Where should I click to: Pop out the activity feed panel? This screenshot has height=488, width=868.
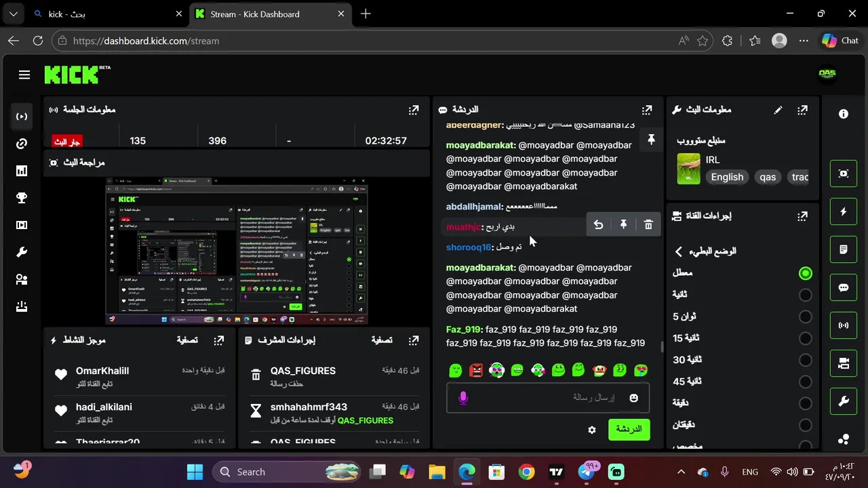point(219,340)
